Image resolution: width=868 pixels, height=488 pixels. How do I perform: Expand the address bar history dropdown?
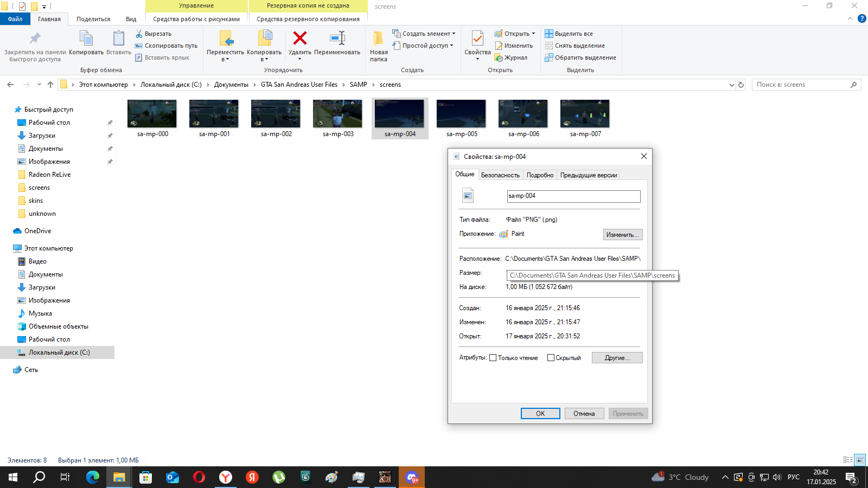pyautogui.click(x=731, y=85)
